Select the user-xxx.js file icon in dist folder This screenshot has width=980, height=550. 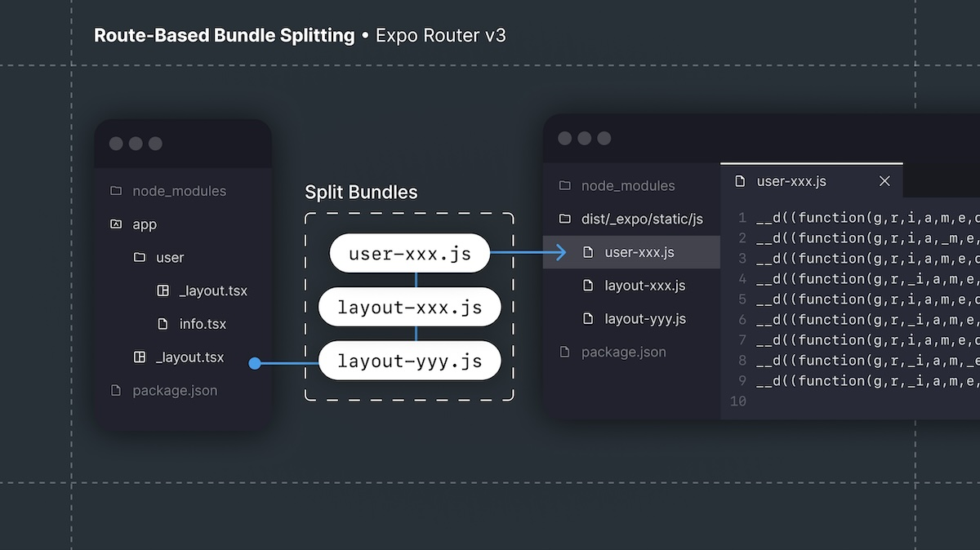[x=590, y=252]
